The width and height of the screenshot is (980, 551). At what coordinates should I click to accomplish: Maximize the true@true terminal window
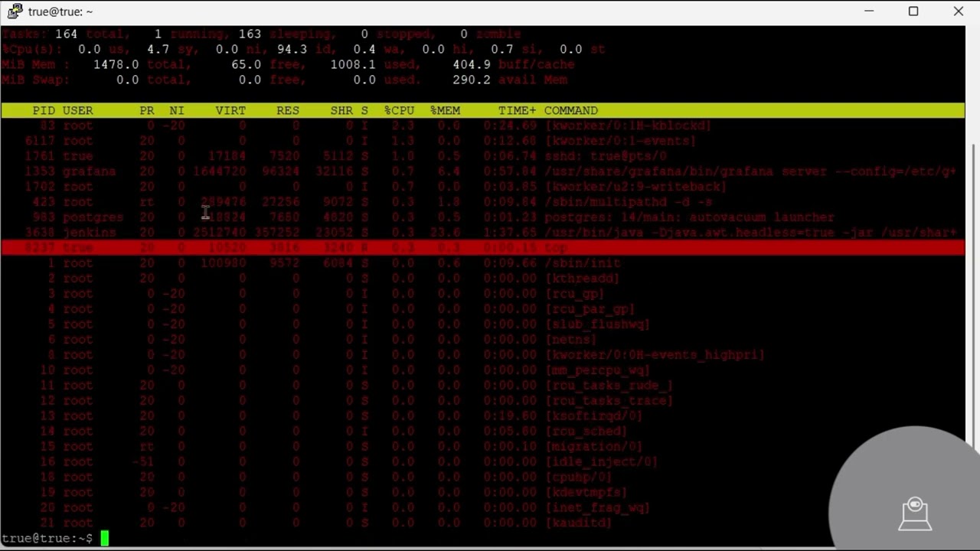coord(913,11)
